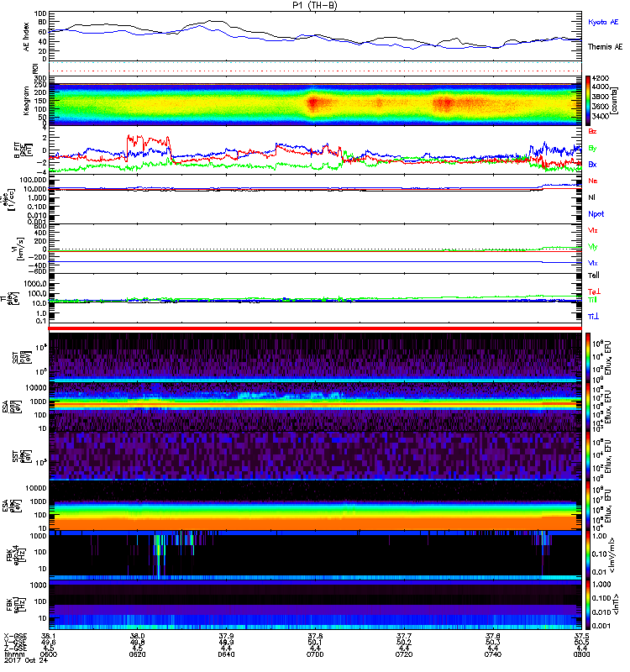Image resolution: width=630 pixels, height=672 pixels.
Task: Select the black Tell legend label
Action: click(594, 276)
